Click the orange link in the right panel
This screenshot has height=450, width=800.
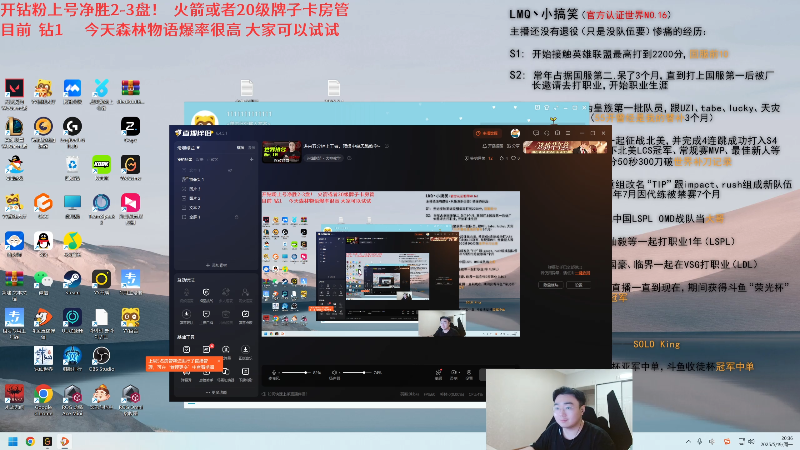pos(583,273)
